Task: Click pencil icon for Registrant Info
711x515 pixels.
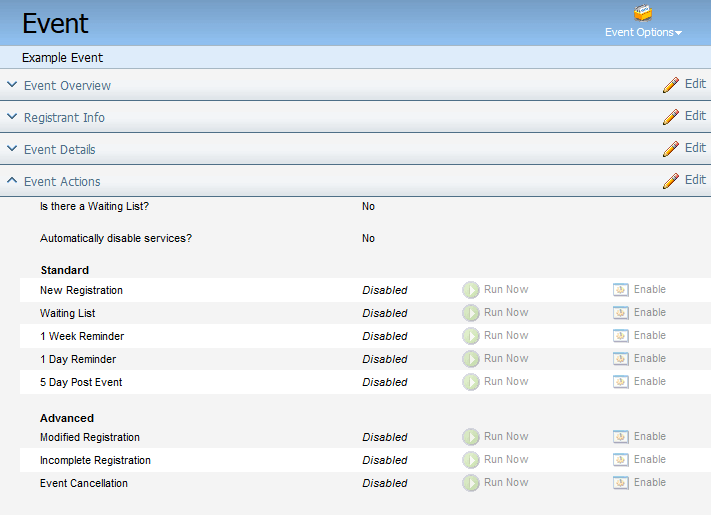Action: pos(671,117)
